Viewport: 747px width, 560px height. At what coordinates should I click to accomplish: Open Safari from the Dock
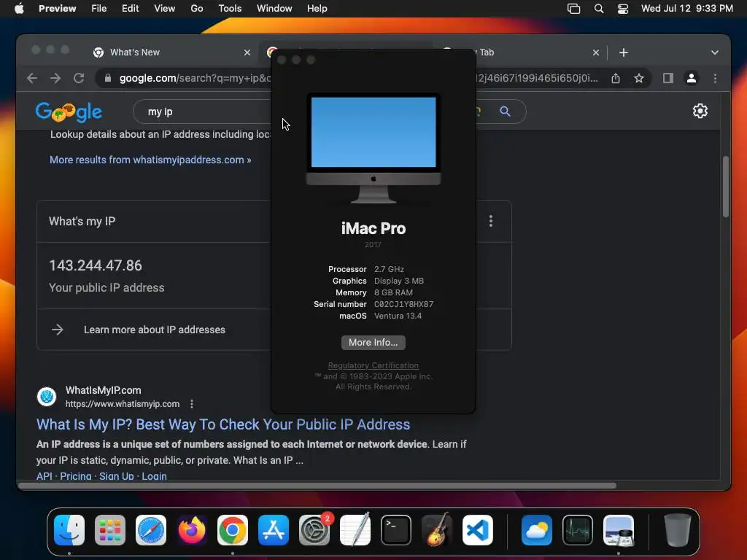[150, 530]
